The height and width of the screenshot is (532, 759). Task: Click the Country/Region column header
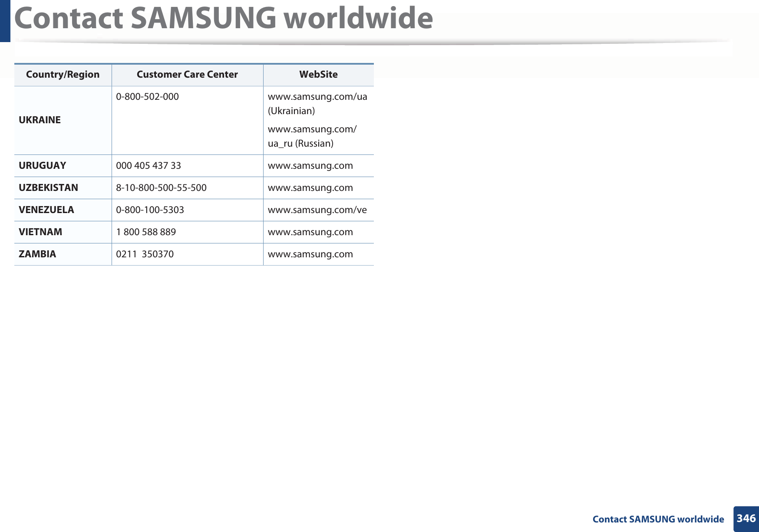pyautogui.click(x=63, y=75)
